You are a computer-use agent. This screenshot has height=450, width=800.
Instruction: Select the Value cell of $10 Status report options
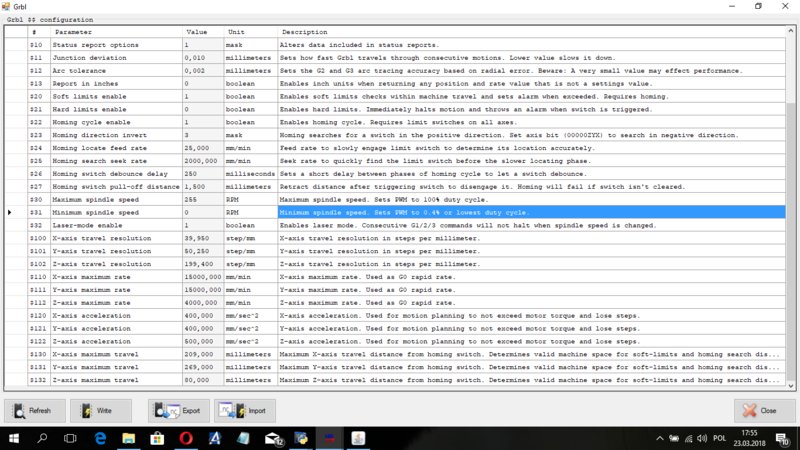pos(203,45)
